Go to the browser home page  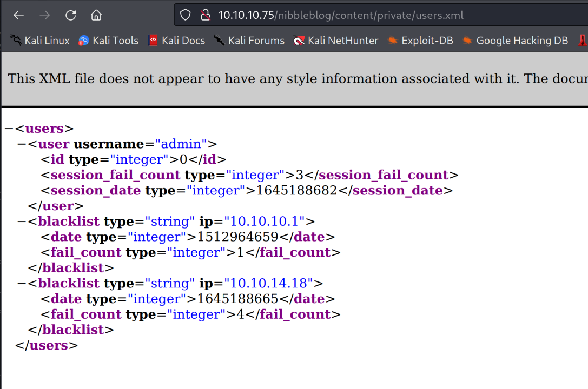click(96, 15)
